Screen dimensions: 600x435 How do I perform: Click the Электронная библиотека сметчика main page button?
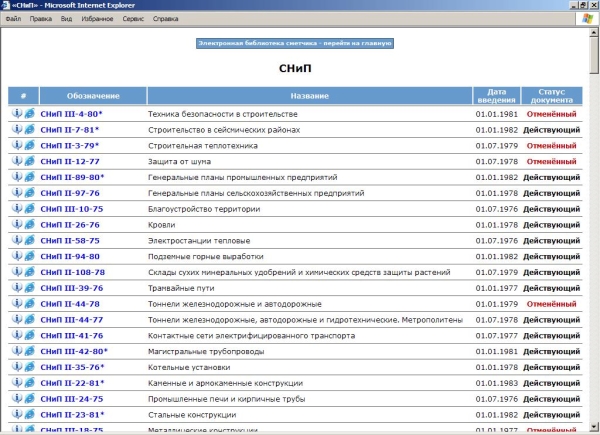click(295, 43)
